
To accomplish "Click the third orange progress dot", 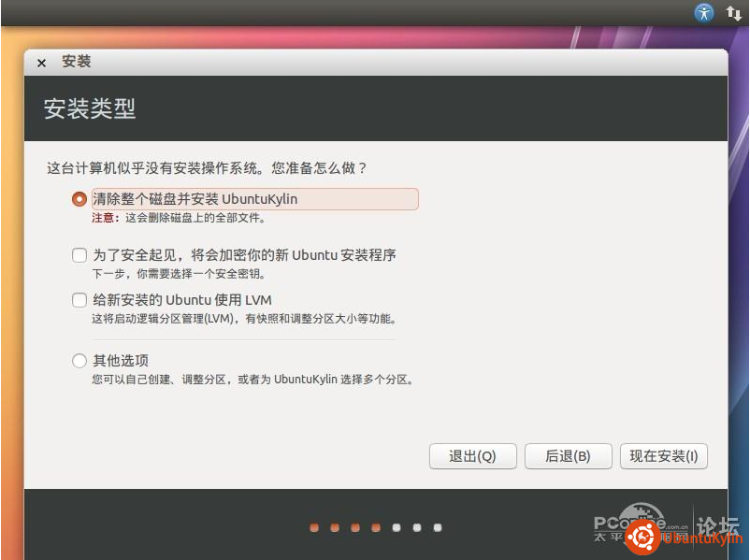I will (355, 527).
